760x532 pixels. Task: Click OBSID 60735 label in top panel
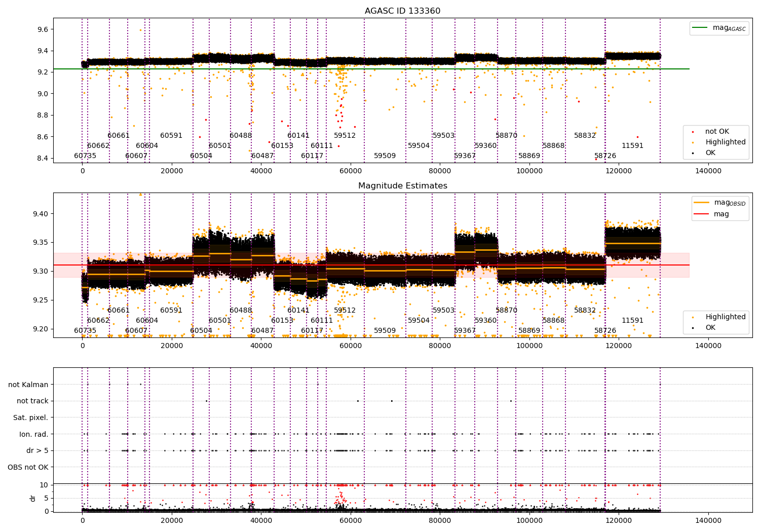coord(85,156)
